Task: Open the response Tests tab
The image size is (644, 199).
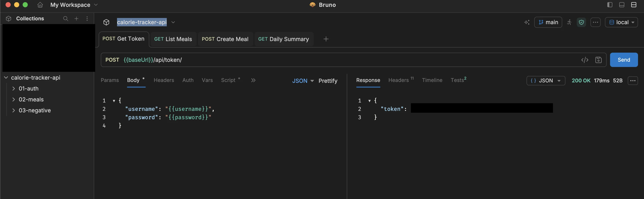Action: coord(458,80)
